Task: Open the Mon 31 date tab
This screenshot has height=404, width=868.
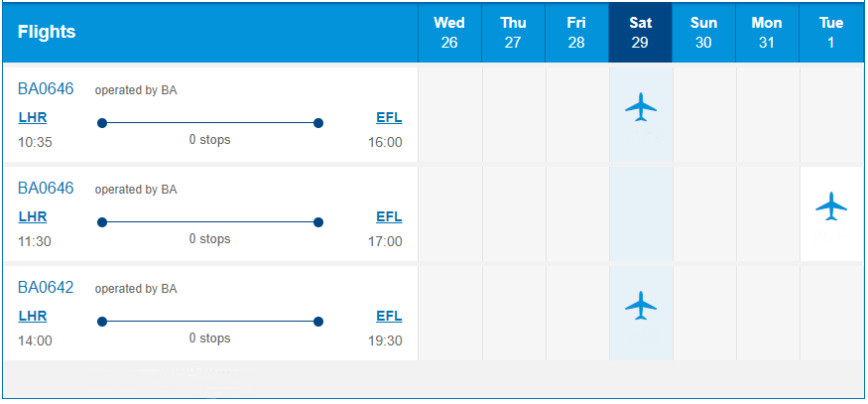Action: tap(767, 33)
